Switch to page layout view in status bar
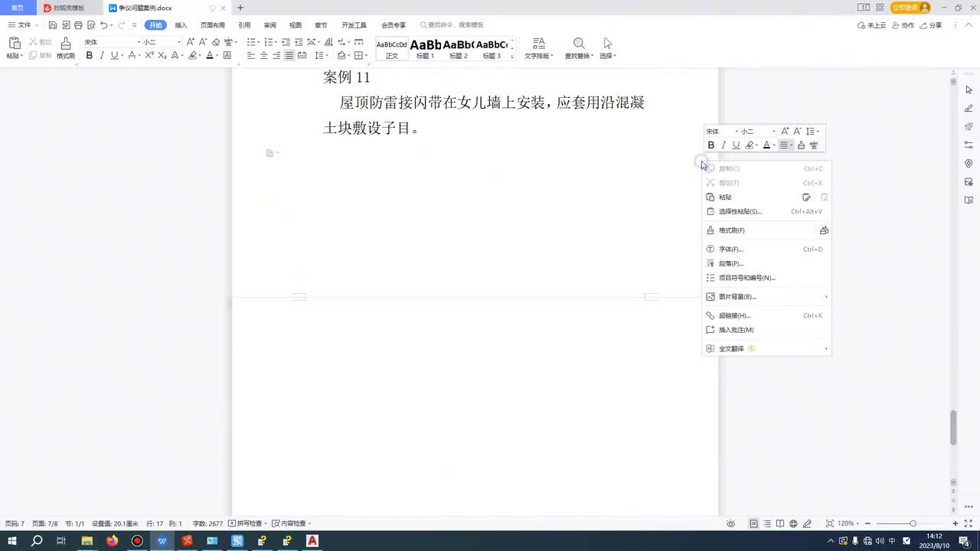This screenshot has width=980, height=551. tap(754, 523)
